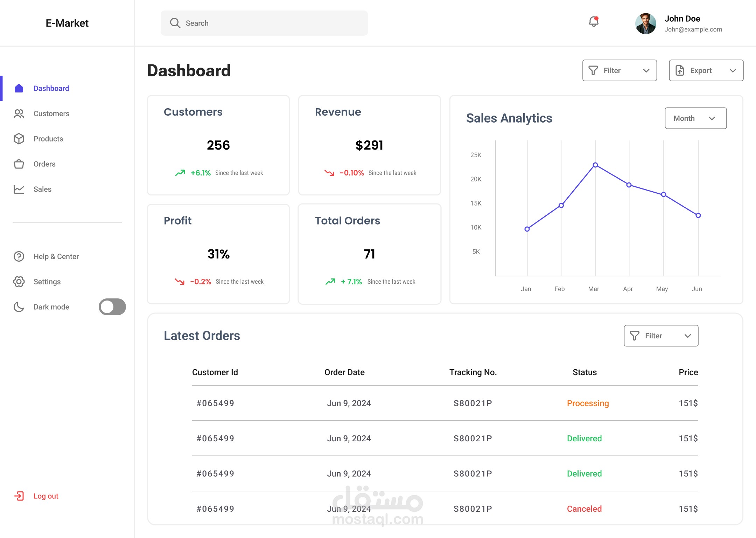This screenshot has width=756, height=538.
Task: Expand the Export dropdown chevron
Action: click(733, 70)
